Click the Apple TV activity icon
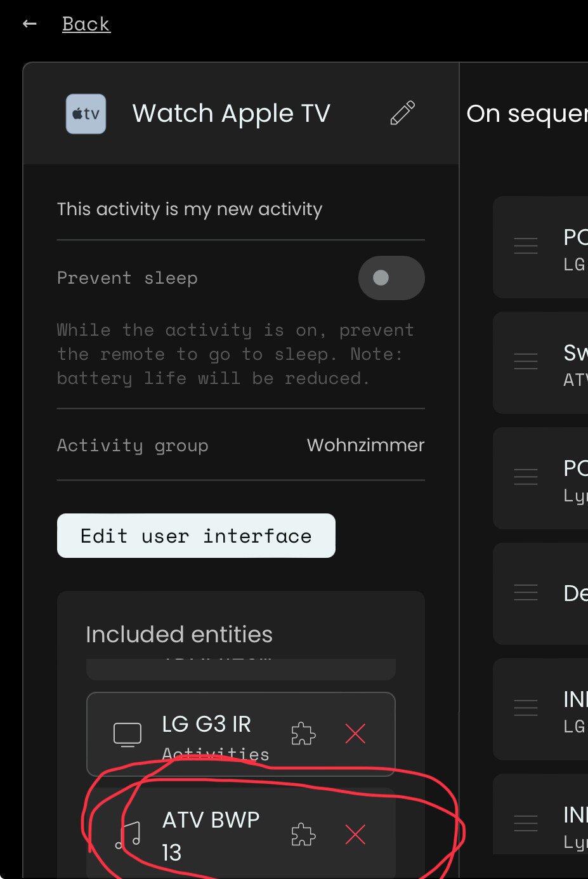588x879 pixels. [x=86, y=114]
